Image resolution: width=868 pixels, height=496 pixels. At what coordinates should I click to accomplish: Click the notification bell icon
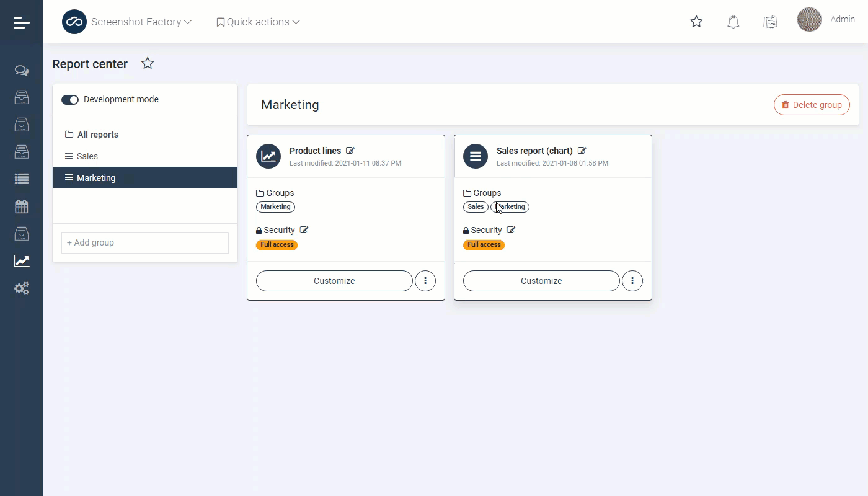(x=733, y=22)
